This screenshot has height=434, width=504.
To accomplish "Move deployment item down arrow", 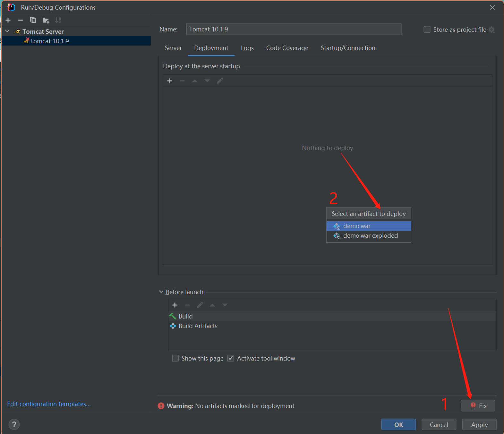I will tap(207, 81).
